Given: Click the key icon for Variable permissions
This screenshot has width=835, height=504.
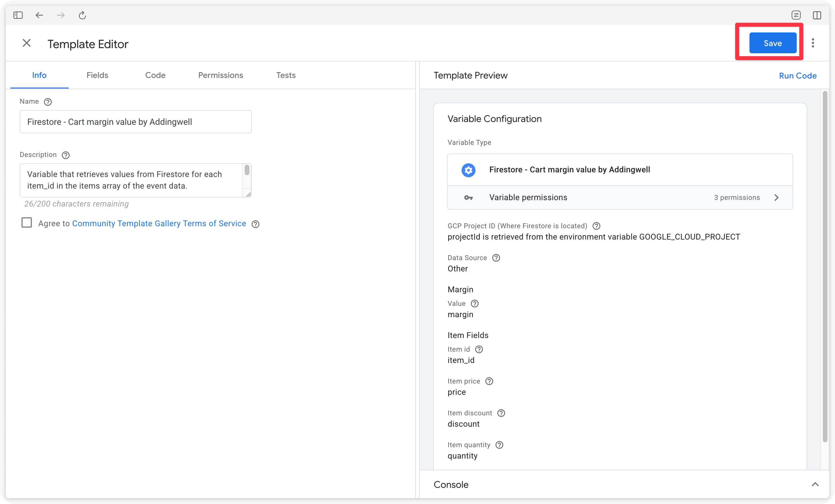Looking at the screenshot, I should tap(468, 198).
